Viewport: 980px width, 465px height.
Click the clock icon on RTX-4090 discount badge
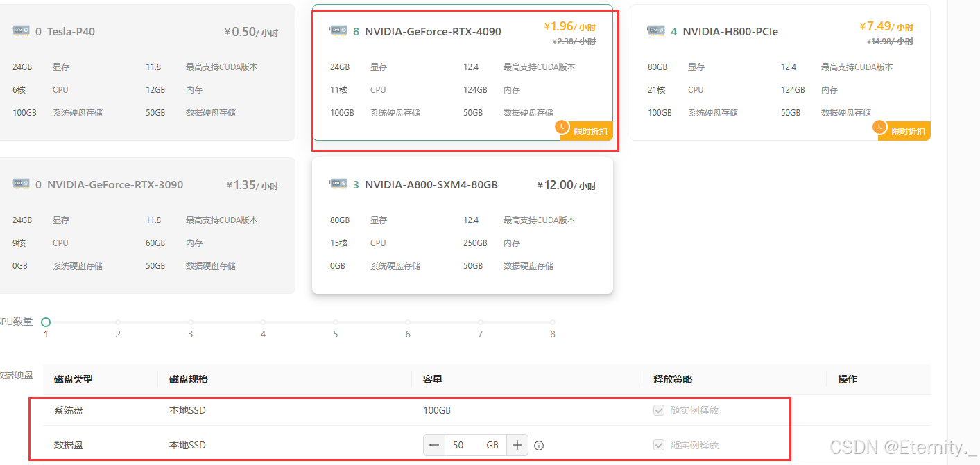(562, 128)
